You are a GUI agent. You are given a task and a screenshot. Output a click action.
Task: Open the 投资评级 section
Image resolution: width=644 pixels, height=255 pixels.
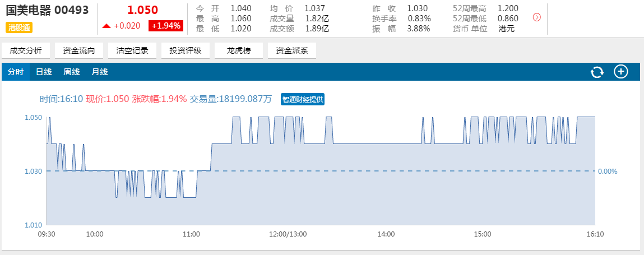185,50
